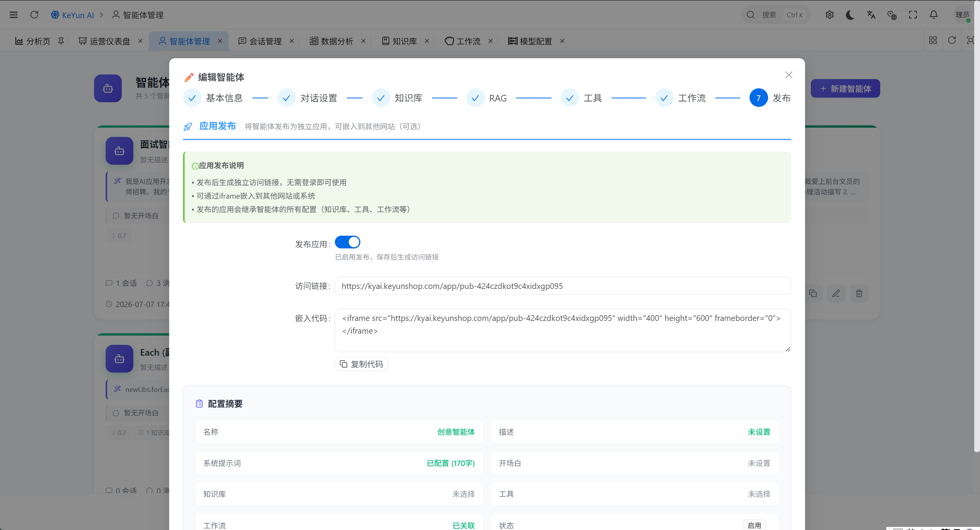Switch to 模型配置 tab
The width and height of the screenshot is (980, 530).
coord(530,41)
